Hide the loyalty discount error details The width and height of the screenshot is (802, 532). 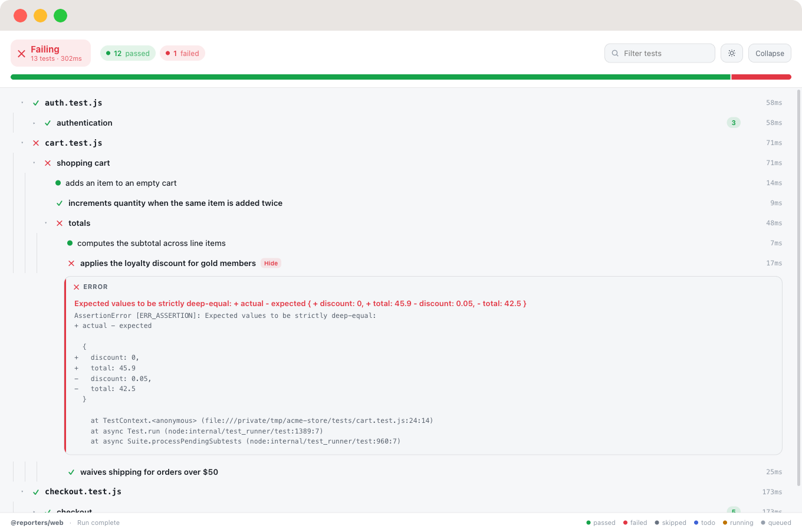click(x=271, y=263)
